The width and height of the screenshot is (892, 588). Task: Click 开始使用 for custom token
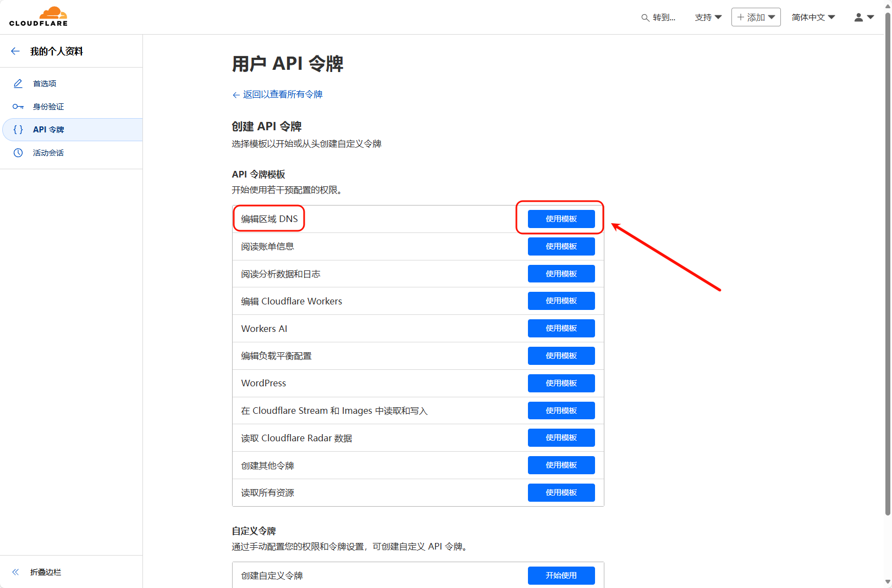point(561,575)
